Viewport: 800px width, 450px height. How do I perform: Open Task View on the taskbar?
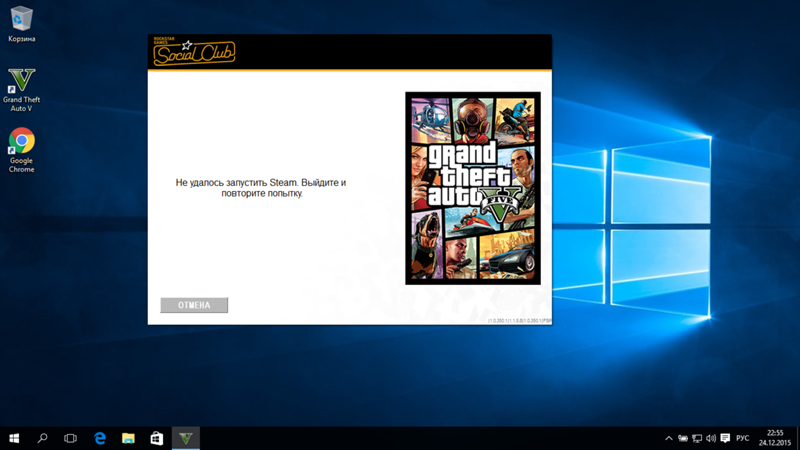tap(70, 438)
